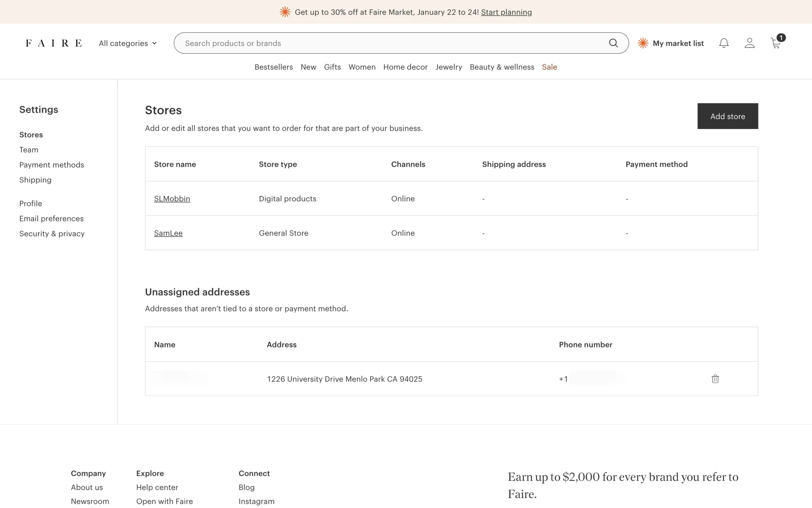Open Payment methods settings
Screen dimensions: 812x508
[x=52, y=165]
